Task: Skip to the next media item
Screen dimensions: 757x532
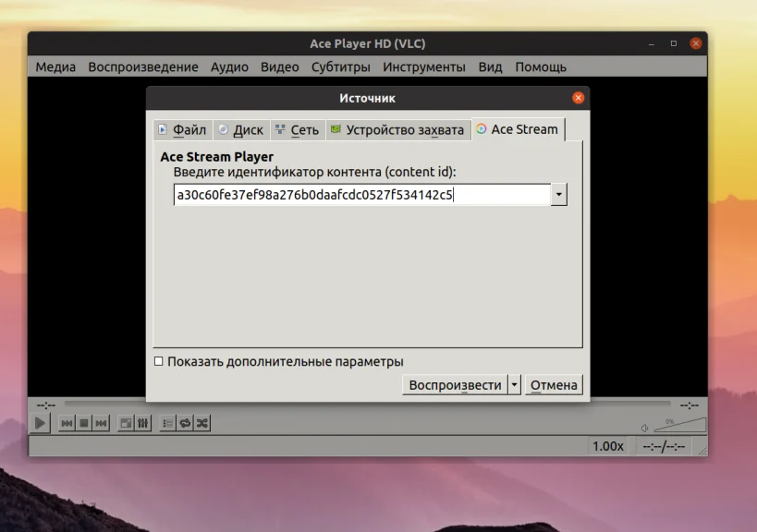Action: pos(102,424)
